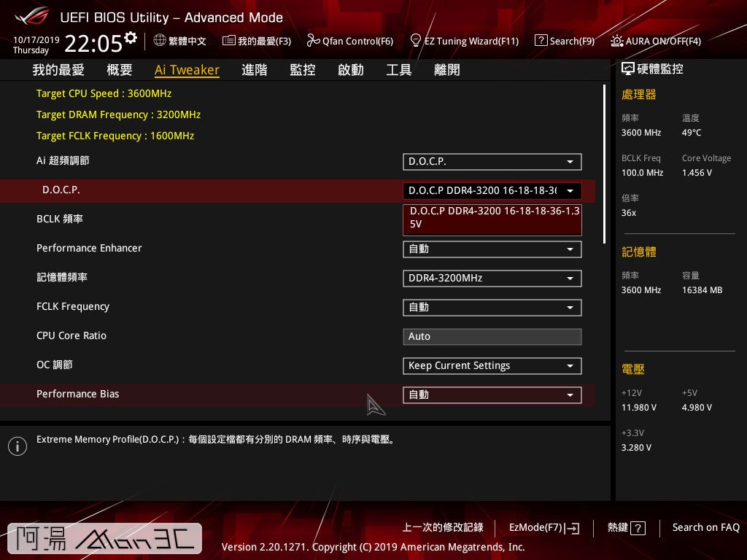Open My Favorites (F3) list icon
Screen dimensions: 747x560
coord(228,41)
